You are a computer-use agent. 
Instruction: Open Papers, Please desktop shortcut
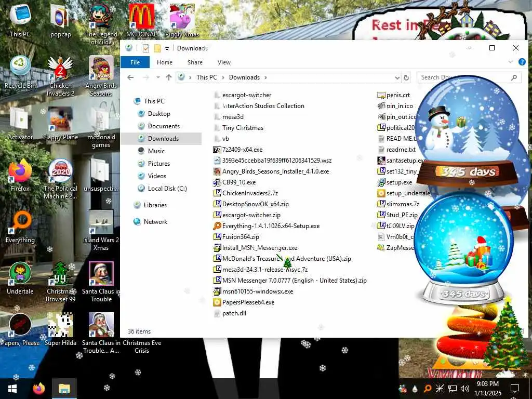click(20, 330)
